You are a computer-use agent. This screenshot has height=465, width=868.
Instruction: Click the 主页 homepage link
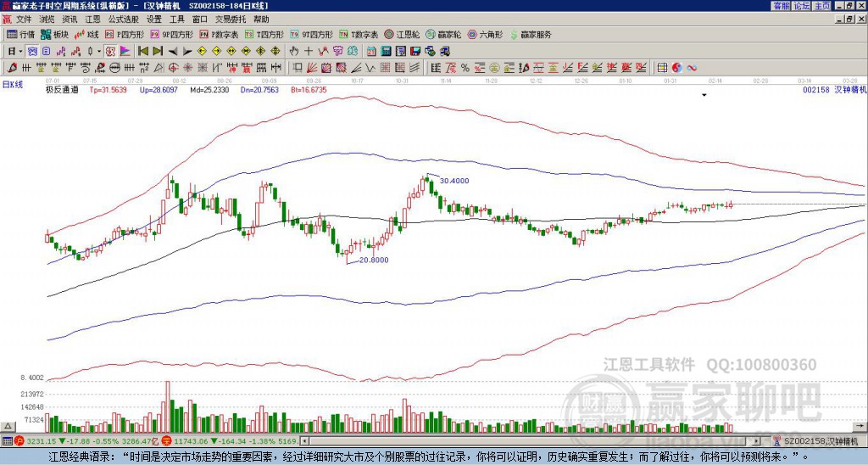[x=822, y=6]
